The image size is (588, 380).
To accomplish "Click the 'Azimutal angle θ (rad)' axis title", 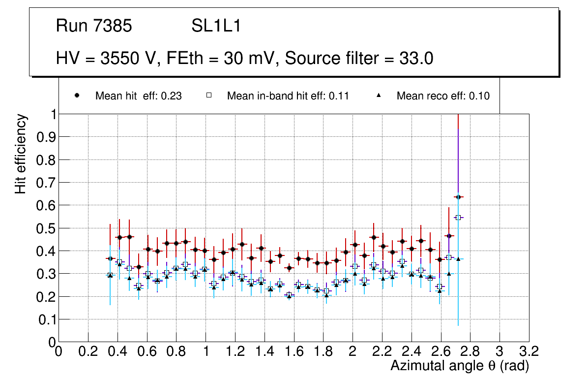I will [x=459, y=366].
